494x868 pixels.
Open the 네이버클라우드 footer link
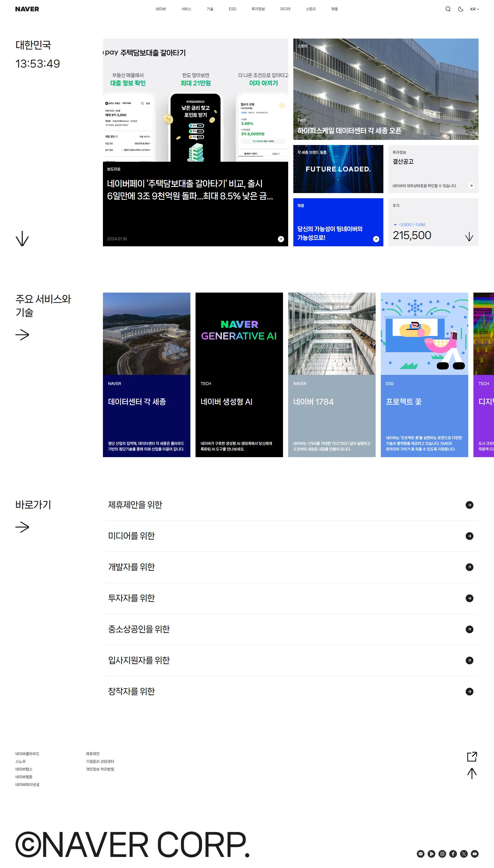tap(28, 754)
